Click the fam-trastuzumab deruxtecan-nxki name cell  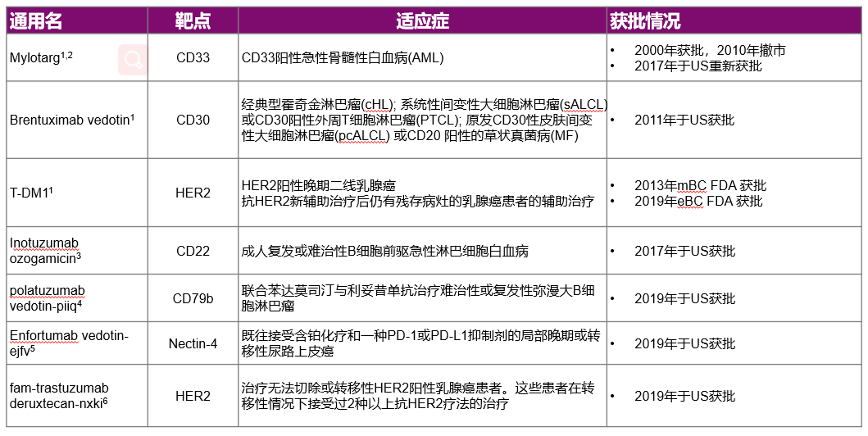point(77,396)
